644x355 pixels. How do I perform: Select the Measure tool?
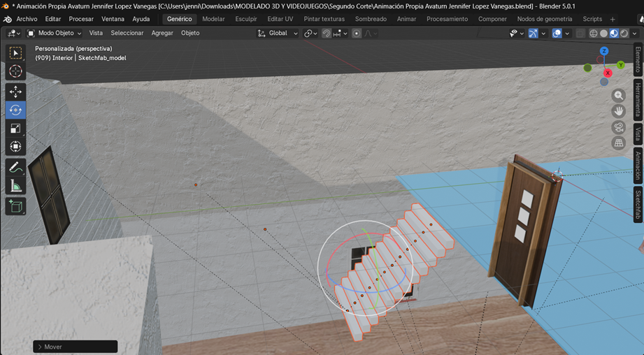pos(15,185)
